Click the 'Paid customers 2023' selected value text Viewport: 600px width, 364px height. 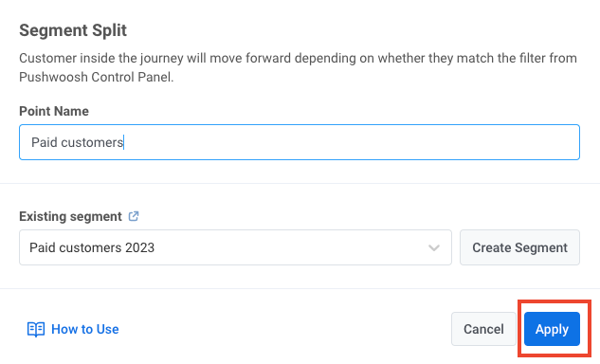click(x=92, y=247)
